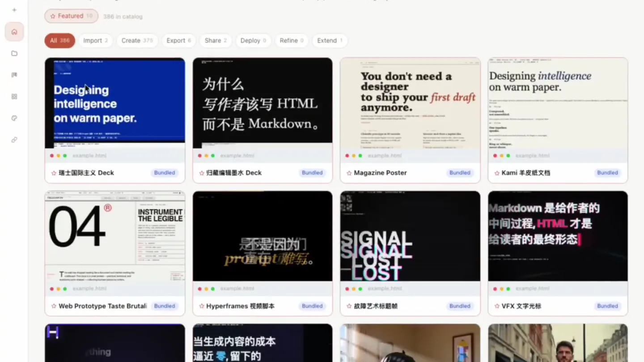
Task: Open the flag icon in the sidebar
Action: click(x=14, y=75)
